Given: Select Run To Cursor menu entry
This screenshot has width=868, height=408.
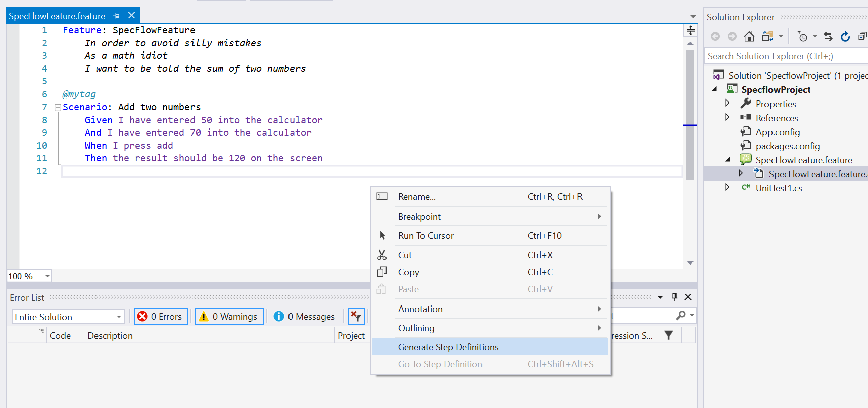Looking at the screenshot, I should [426, 236].
